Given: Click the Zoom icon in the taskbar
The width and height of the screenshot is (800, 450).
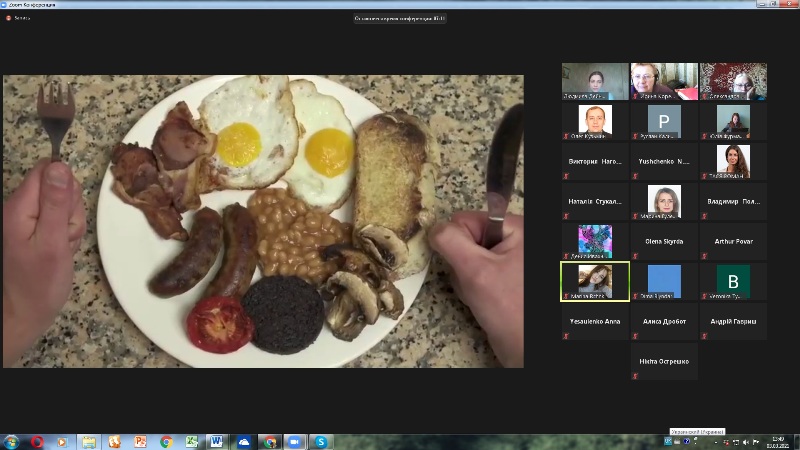Looking at the screenshot, I should tap(295, 441).
